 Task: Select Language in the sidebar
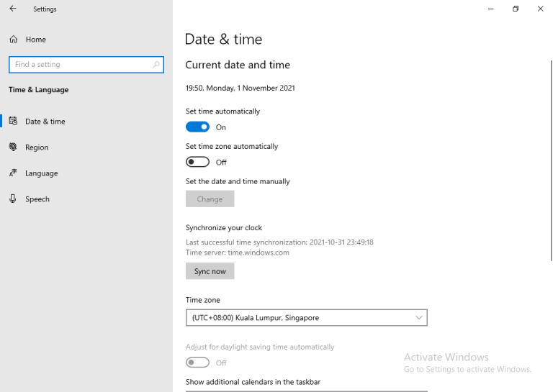click(41, 173)
